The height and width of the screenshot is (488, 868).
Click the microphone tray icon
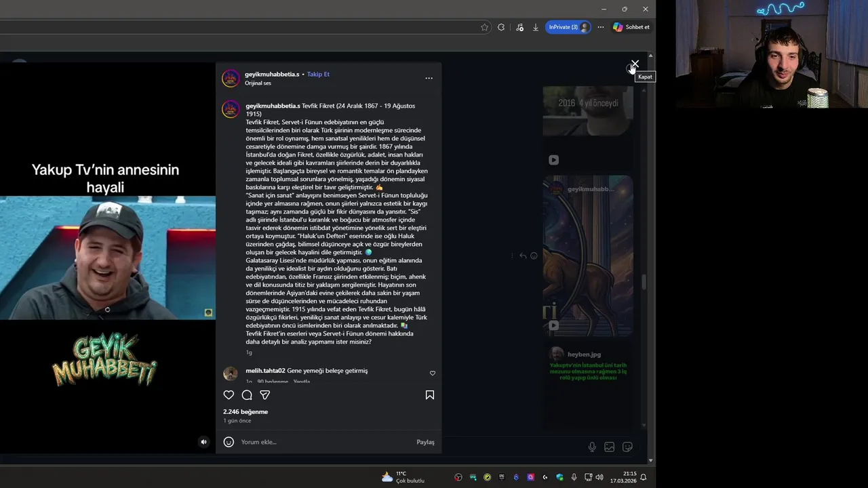coord(574,477)
